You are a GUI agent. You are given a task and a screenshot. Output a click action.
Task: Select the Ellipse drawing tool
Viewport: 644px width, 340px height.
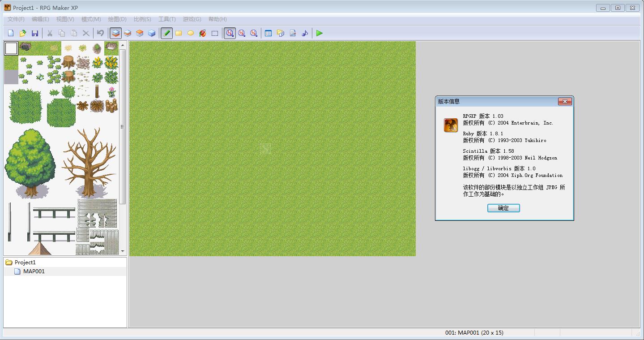pos(191,33)
